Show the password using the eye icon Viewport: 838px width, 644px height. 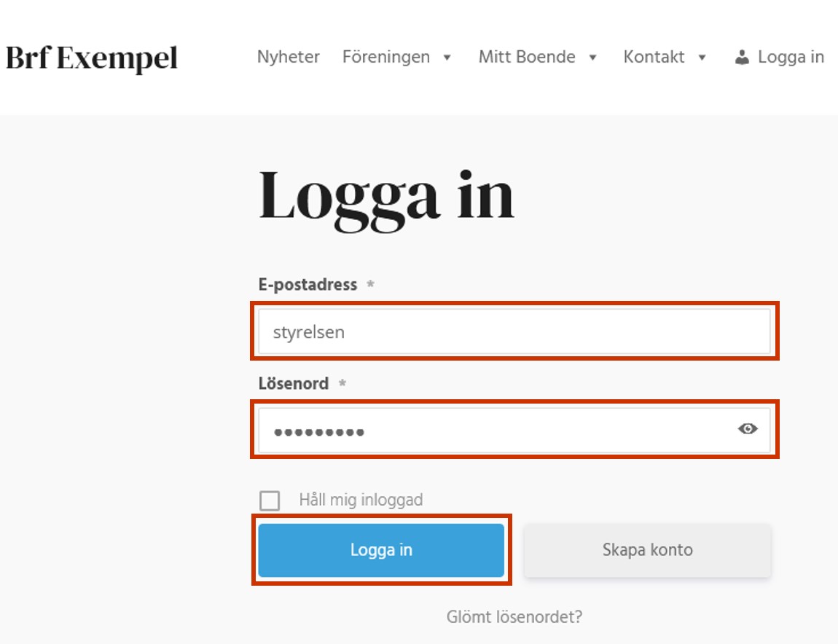[x=748, y=430]
